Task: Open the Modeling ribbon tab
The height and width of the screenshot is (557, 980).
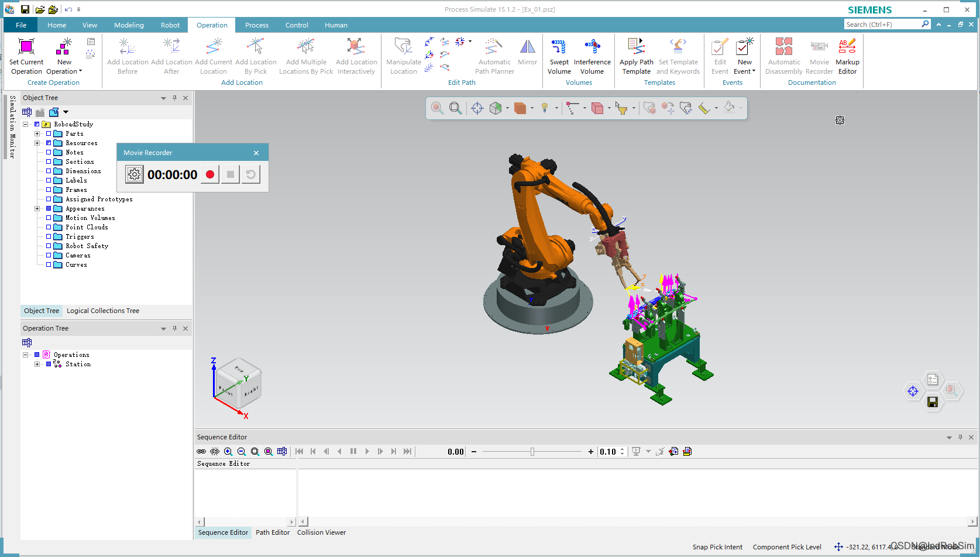Action: tap(129, 25)
